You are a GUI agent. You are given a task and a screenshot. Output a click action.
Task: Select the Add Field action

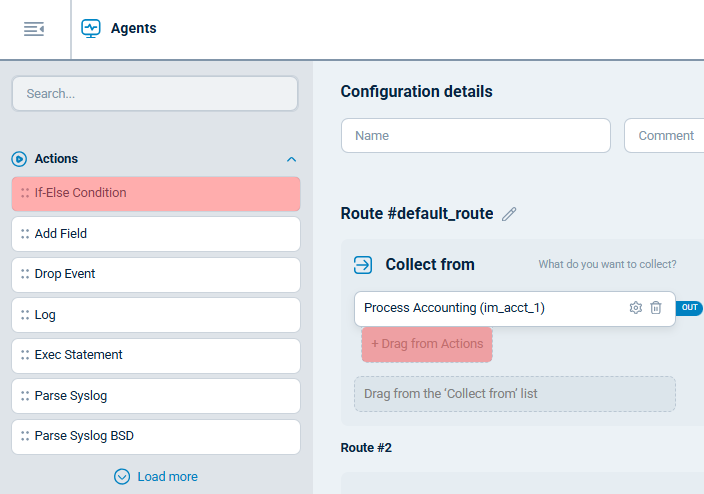pos(156,234)
